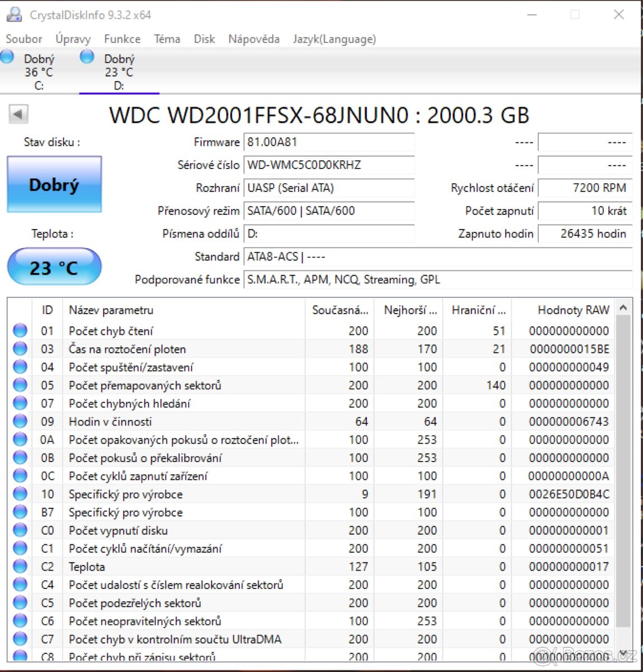Click the Hraniční column header
643x672 pixels.
click(478, 310)
